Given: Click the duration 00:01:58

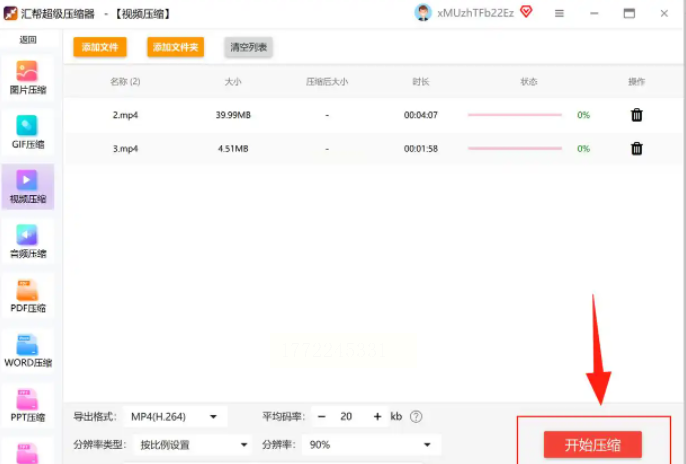Looking at the screenshot, I should tap(420, 149).
